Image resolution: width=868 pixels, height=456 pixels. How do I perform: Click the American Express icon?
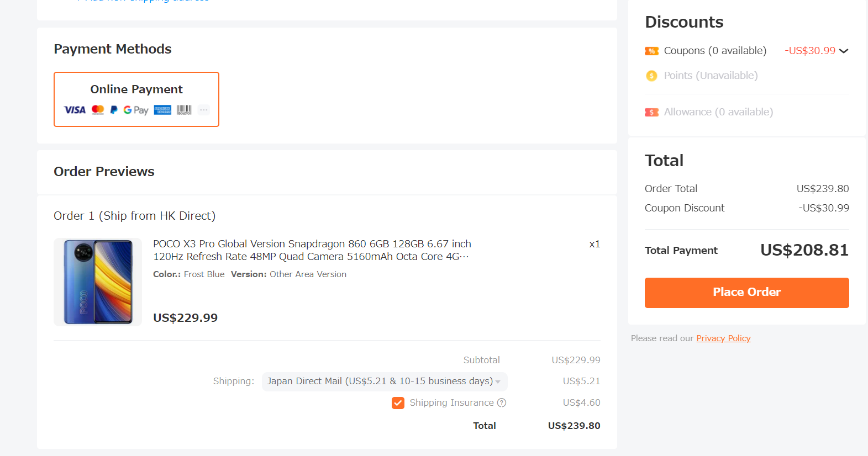tap(162, 110)
